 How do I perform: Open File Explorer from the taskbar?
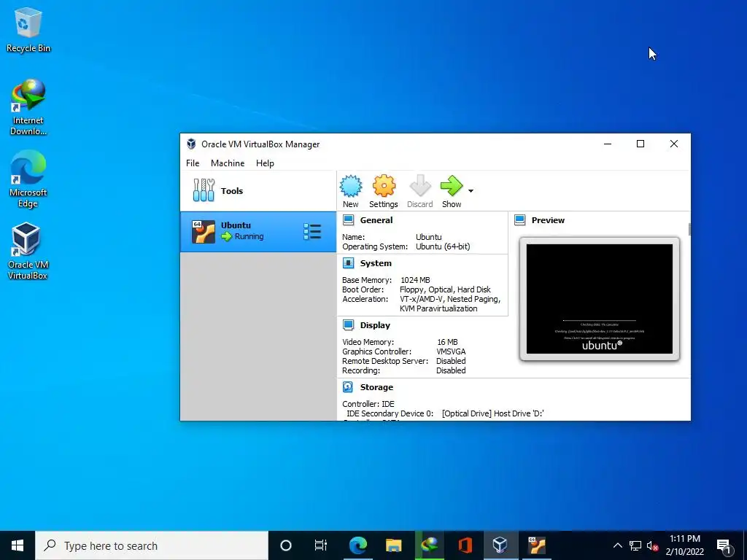tap(393, 545)
